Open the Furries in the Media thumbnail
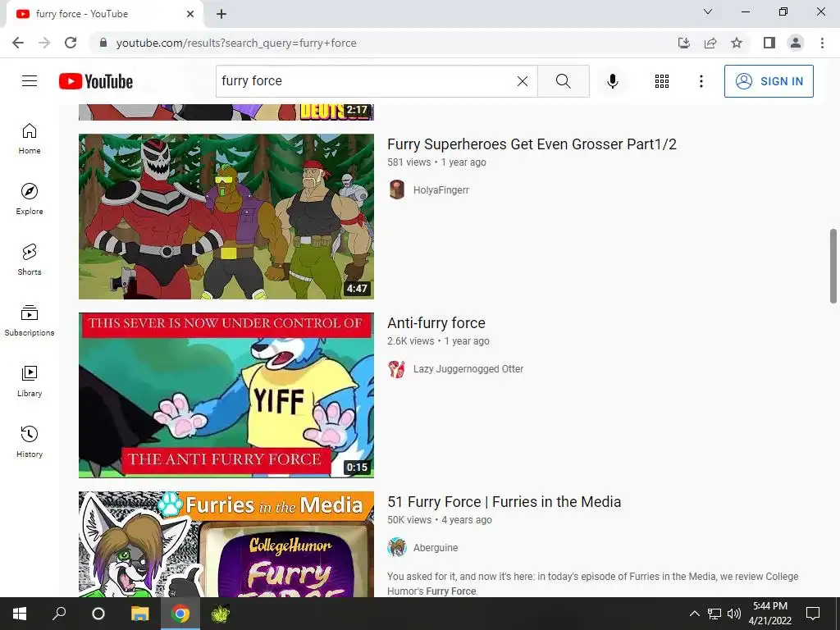The width and height of the screenshot is (840, 630). click(226, 545)
